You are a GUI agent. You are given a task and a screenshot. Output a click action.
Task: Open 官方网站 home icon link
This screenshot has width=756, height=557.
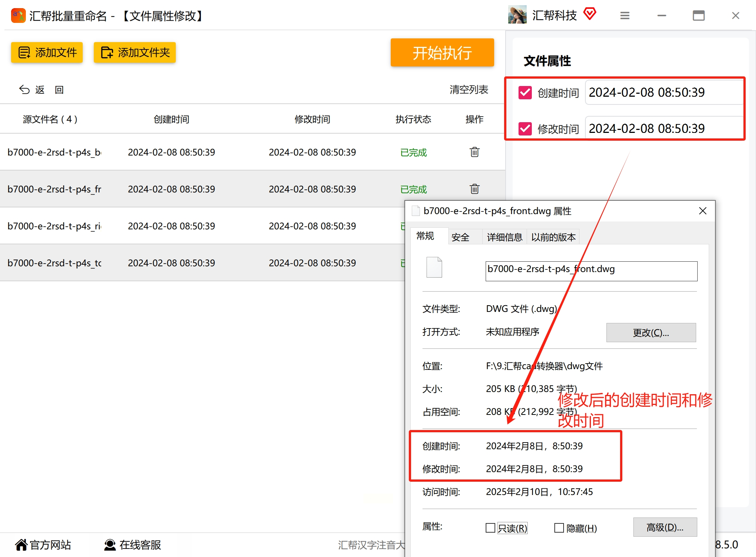[x=21, y=544]
